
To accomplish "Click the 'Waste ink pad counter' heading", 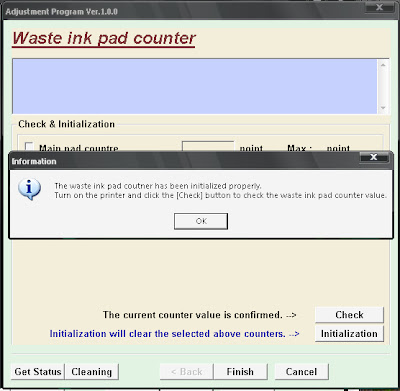I will (104, 38).
